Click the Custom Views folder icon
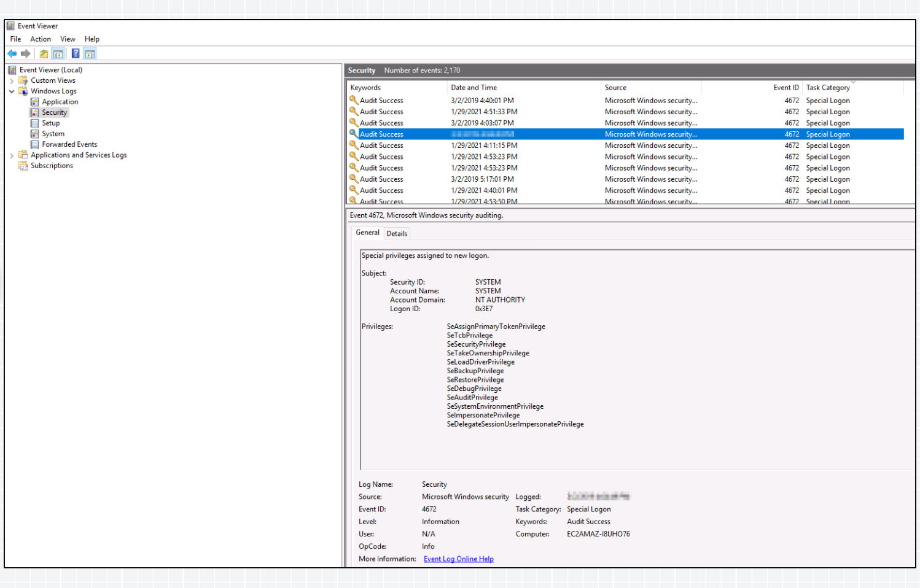Screen dimensions: 920x588 pos(23,80)
